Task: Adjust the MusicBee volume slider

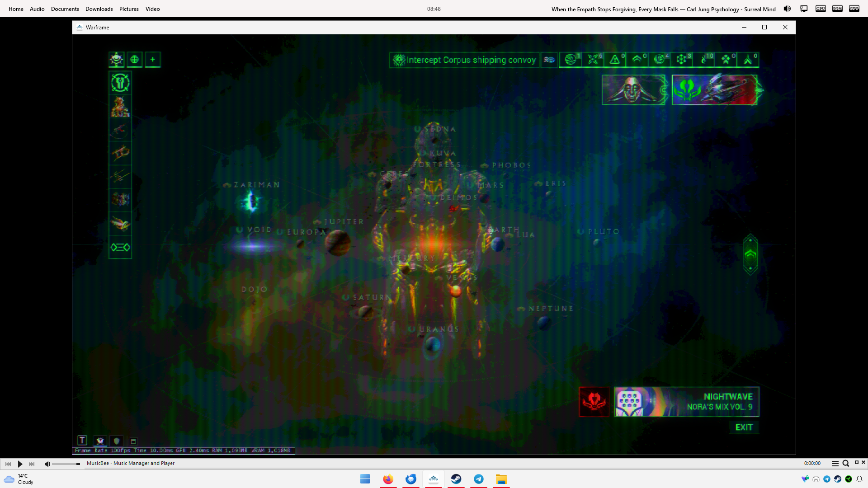Action: click(66, 464)
